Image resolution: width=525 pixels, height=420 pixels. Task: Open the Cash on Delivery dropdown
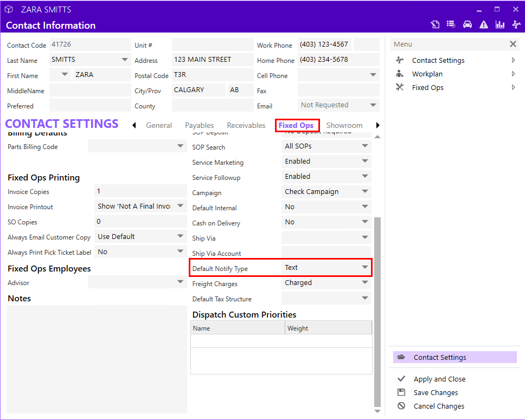tap(365, 222)
